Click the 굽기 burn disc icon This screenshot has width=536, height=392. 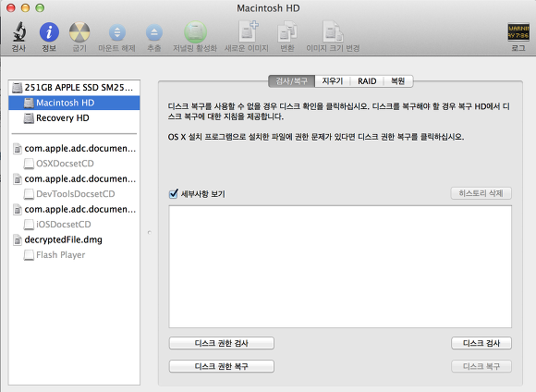[79, 32]
